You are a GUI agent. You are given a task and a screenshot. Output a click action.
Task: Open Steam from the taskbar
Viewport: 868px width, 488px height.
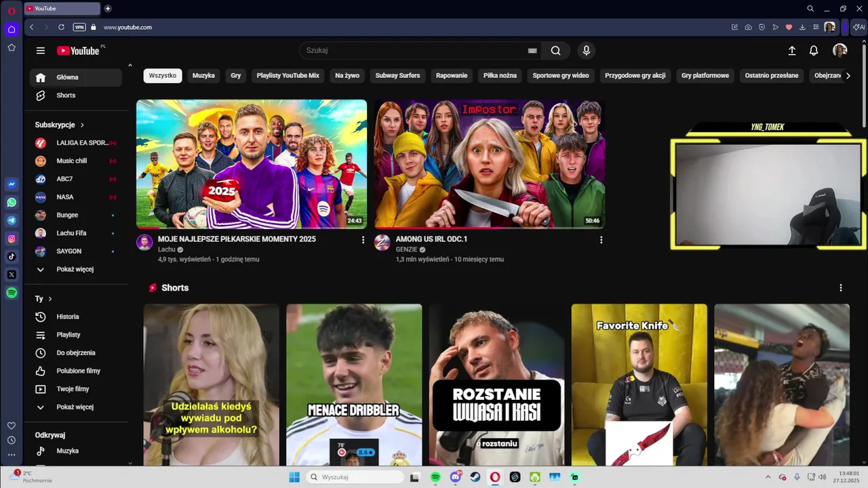click(475, 477)
